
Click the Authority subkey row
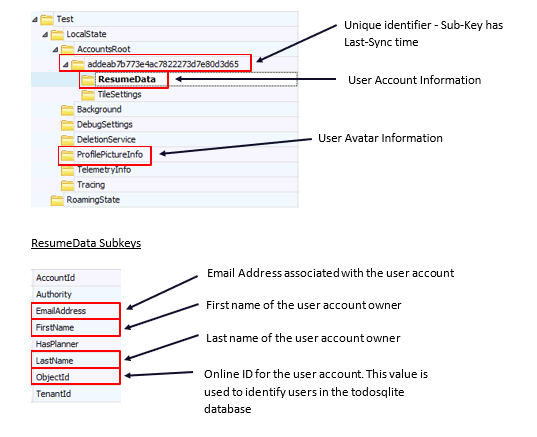coord(76,295)
